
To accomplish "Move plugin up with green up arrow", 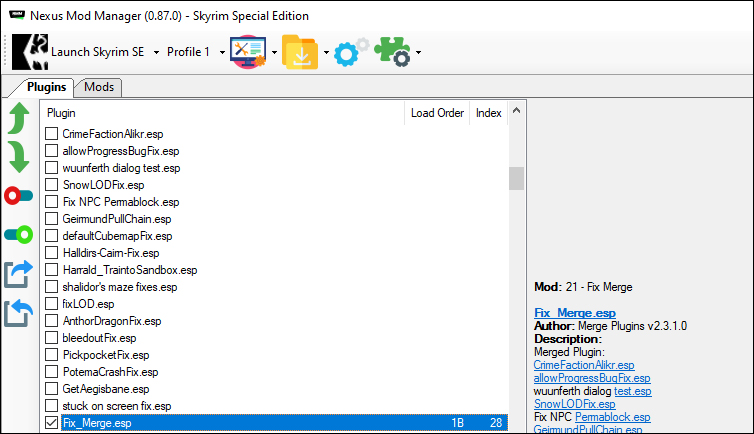I will coord(19,118).
